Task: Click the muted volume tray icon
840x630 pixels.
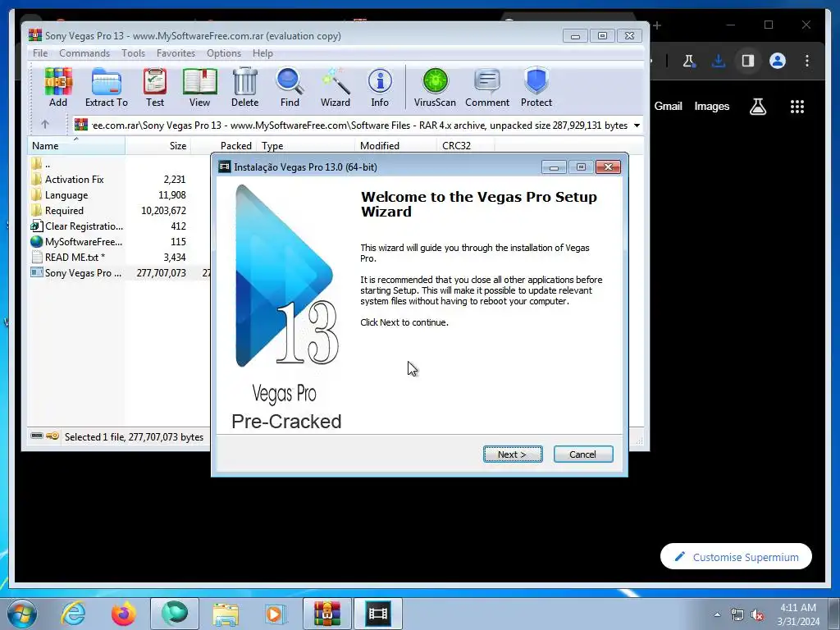Action: click(x=757, y=615)
